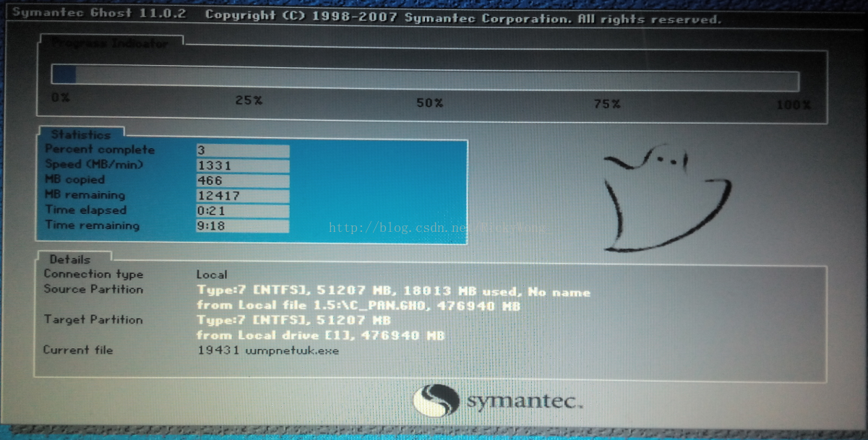Click the 0% progress marker

pos(61,98)
